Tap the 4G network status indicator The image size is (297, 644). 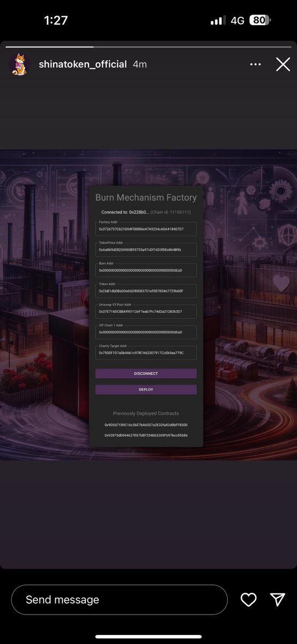click(237, 20)
